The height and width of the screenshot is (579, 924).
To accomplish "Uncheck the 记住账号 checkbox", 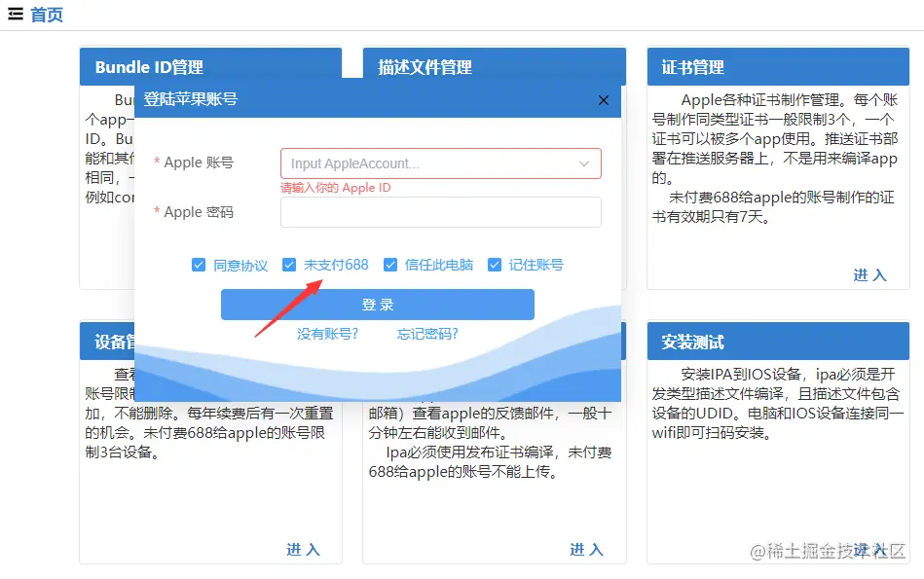I will click(x=495, y=265).
